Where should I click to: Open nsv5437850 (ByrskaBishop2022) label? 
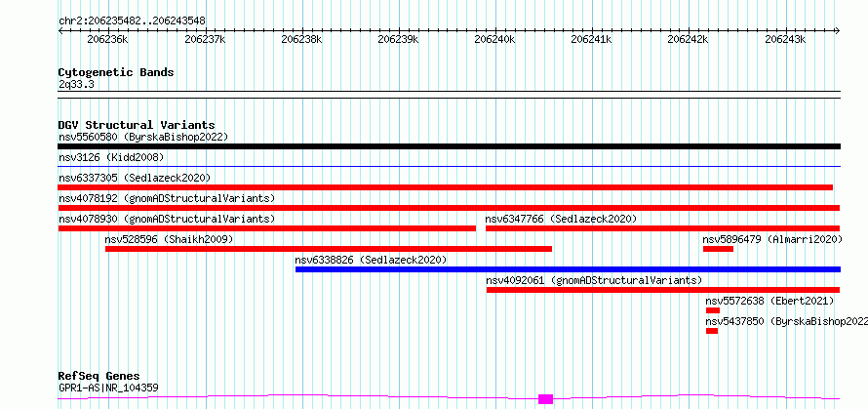pos(787,321)
